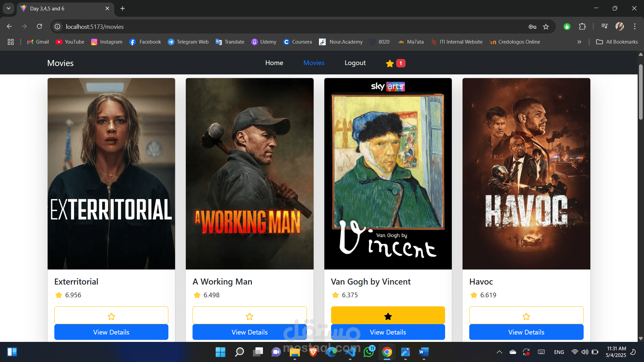
Task: Open Chrome three-dot menu
Action: point(634,26)
